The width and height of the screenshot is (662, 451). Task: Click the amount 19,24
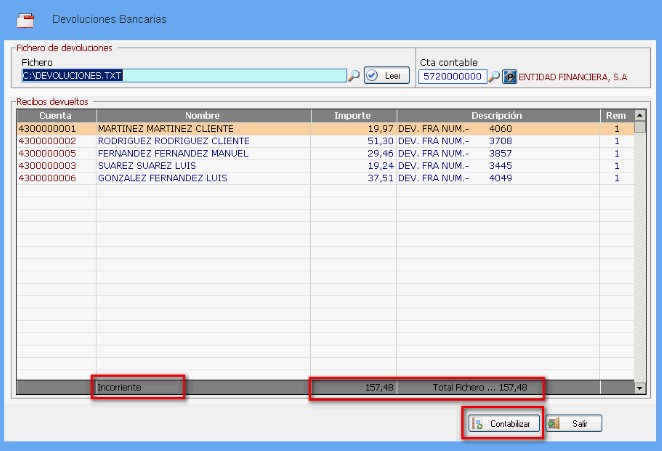tap(380, 166)
